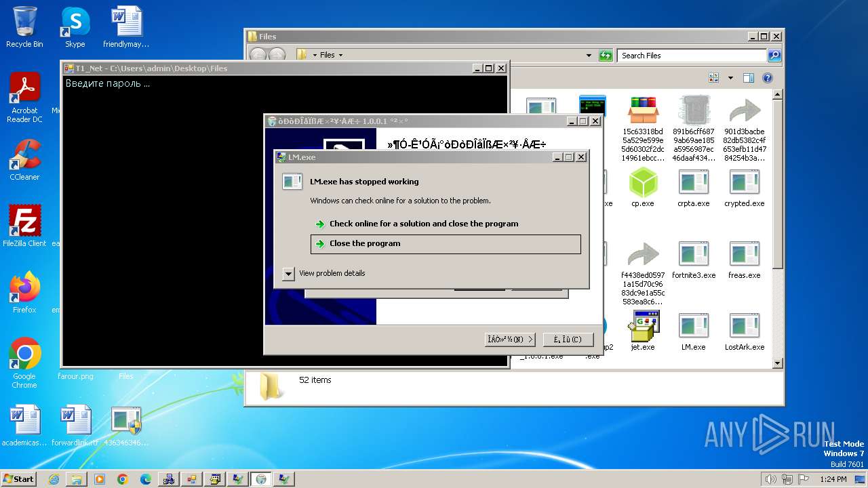This screenshot has width=868, height=488.
Task: Open the friendlymay Word document on desktop
Action: click(x=126, y=27)
